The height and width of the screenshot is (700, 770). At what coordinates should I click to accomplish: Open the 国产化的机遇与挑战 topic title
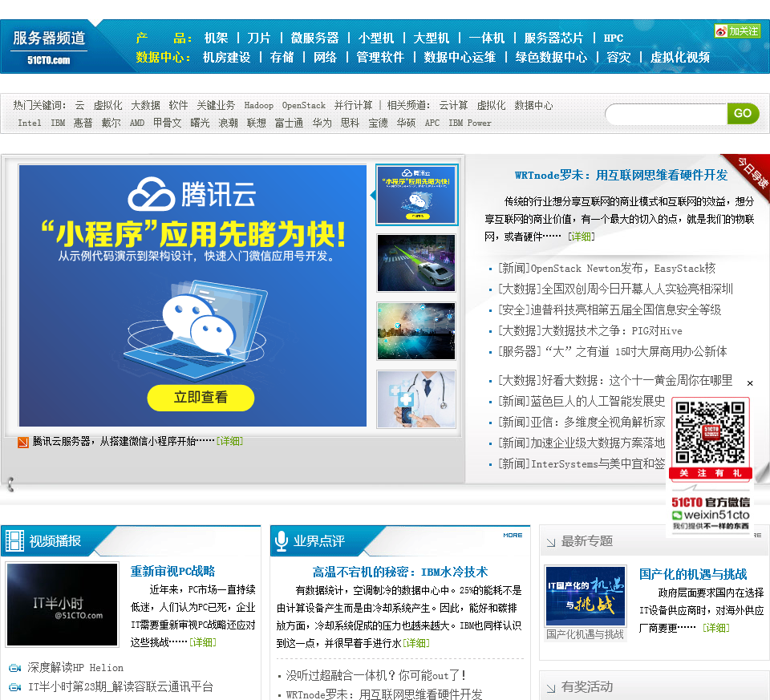pos(693,574)
